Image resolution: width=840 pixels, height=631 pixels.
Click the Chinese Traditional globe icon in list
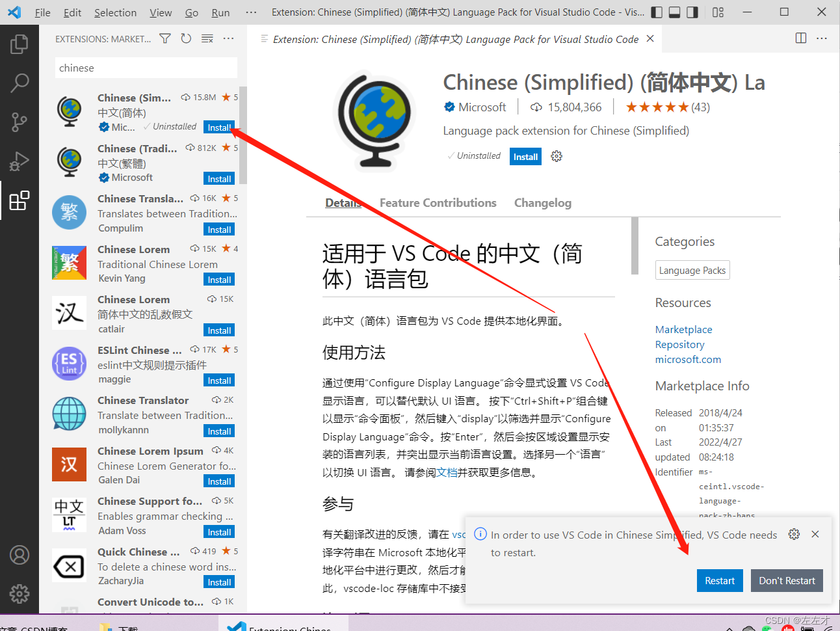(69, 162)
